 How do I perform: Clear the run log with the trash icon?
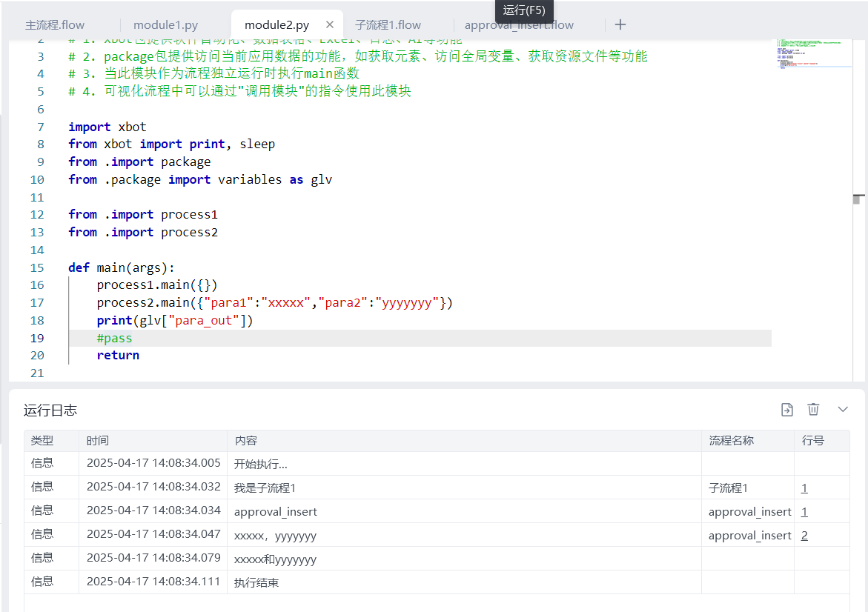coord(813,410)
